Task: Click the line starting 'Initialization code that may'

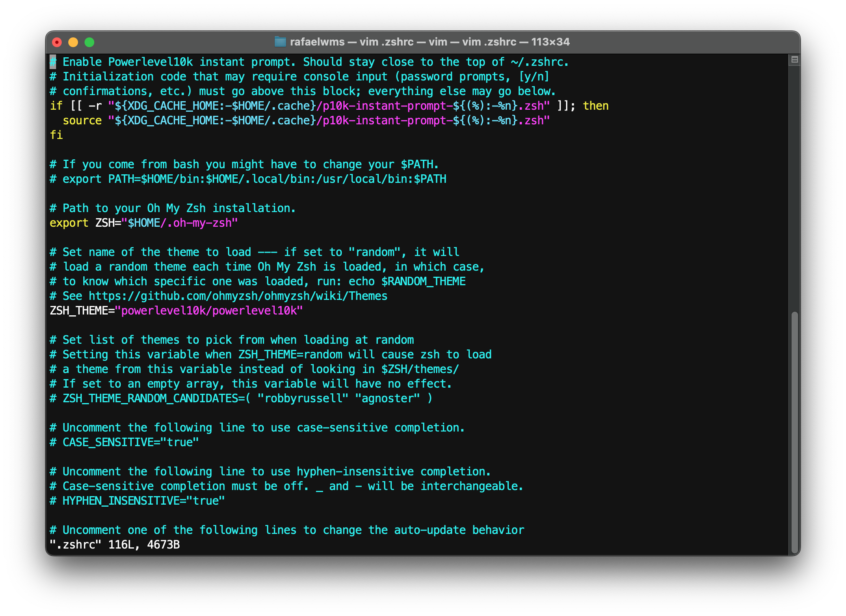Action: [299, 76]
